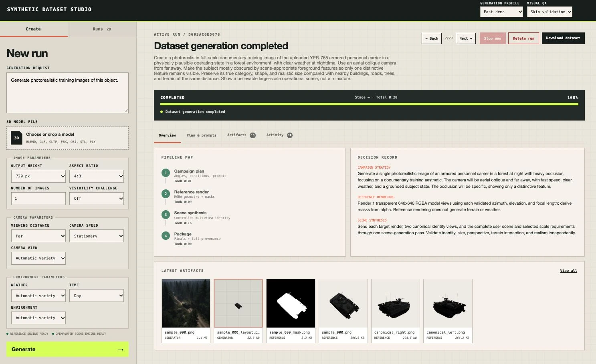Click the 3D model file icon

(16, 138)
